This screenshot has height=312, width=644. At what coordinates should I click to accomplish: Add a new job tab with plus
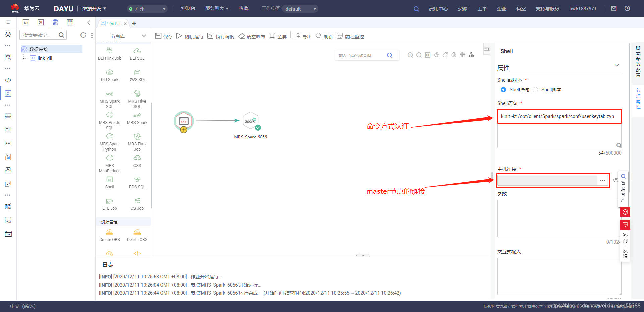(x=134, y=23)
